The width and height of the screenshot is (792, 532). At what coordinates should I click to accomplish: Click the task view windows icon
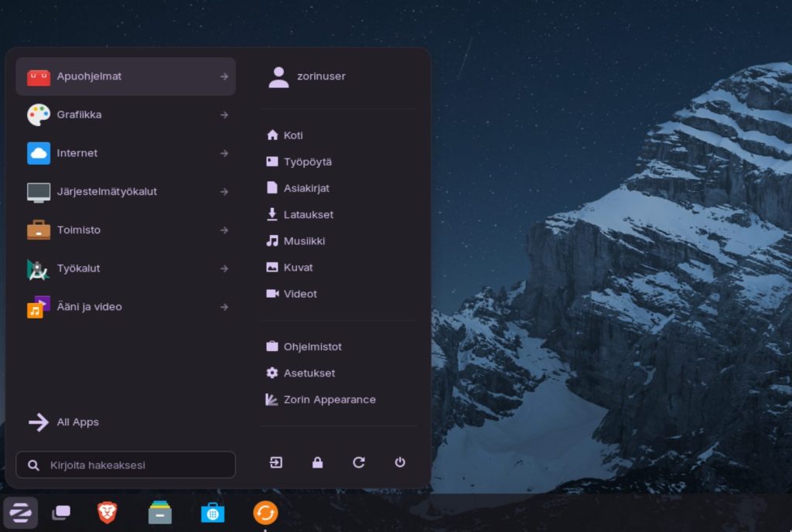61,513
